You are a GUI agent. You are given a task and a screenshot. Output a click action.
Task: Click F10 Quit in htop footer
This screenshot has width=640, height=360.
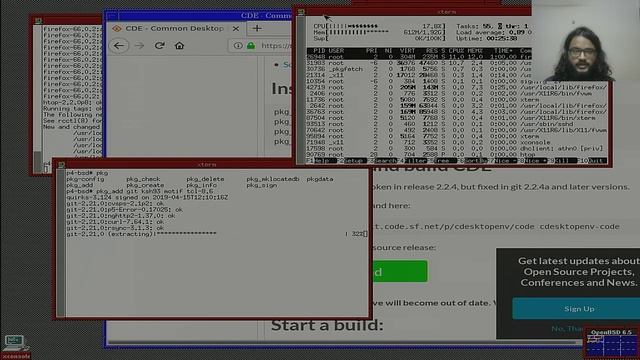click(x=592, y=161)
